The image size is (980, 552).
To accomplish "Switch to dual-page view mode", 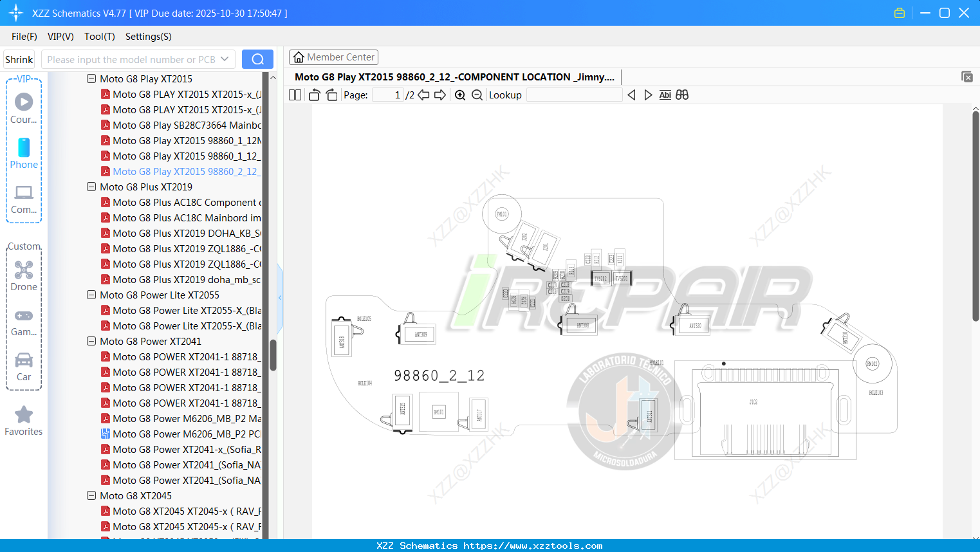I will [x=294, y=95].
